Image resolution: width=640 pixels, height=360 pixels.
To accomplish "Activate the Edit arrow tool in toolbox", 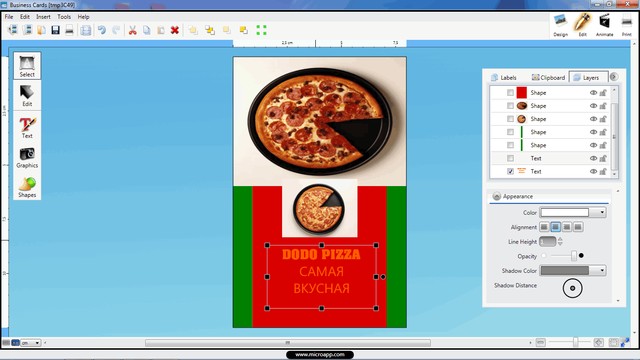I will click(x=27, y=95).
